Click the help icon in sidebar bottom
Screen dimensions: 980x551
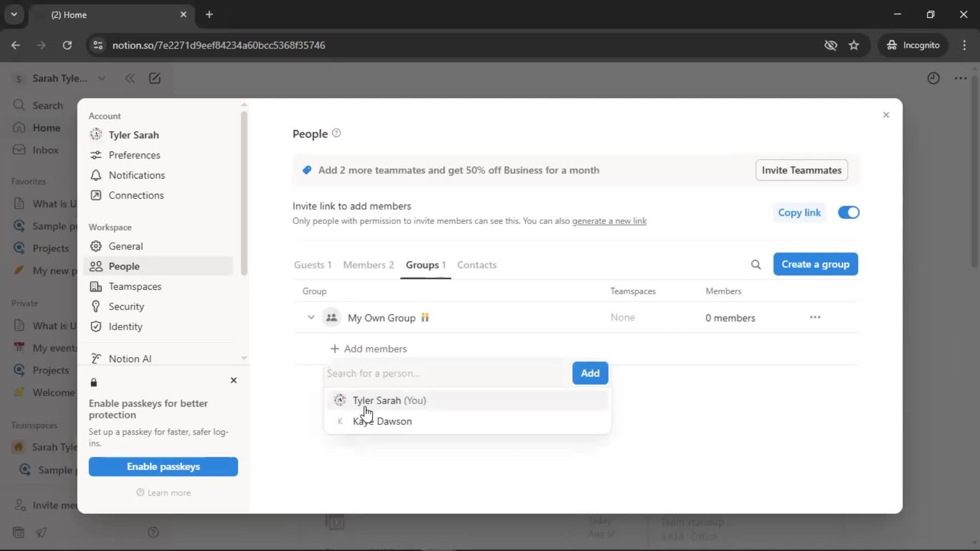point(153,533)
